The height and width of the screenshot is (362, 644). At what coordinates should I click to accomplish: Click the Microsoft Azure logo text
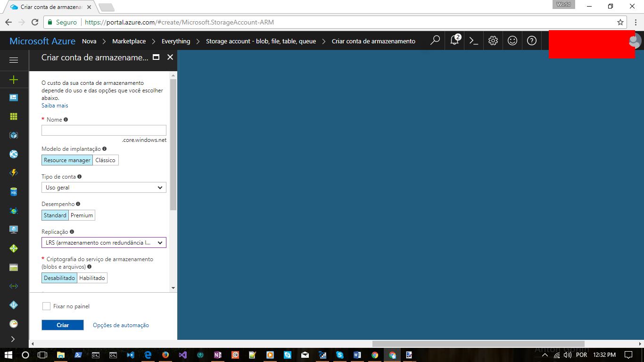pyautogui.click(x=42, y=41)
